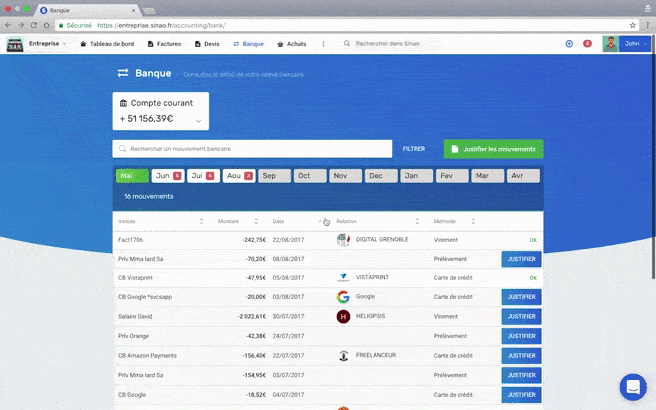Select the Mar month tab
Screen dimensions: 656x410
pyautogui.click(x=488, y=176)
